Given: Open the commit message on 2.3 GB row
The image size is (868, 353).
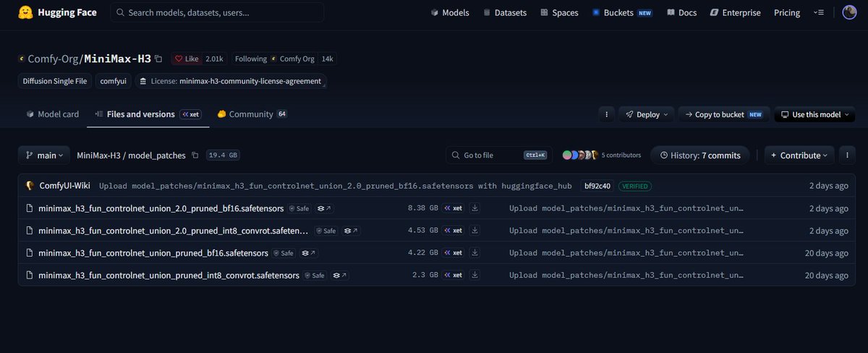Looking at the screenshot, I should (x=626, y=276).
